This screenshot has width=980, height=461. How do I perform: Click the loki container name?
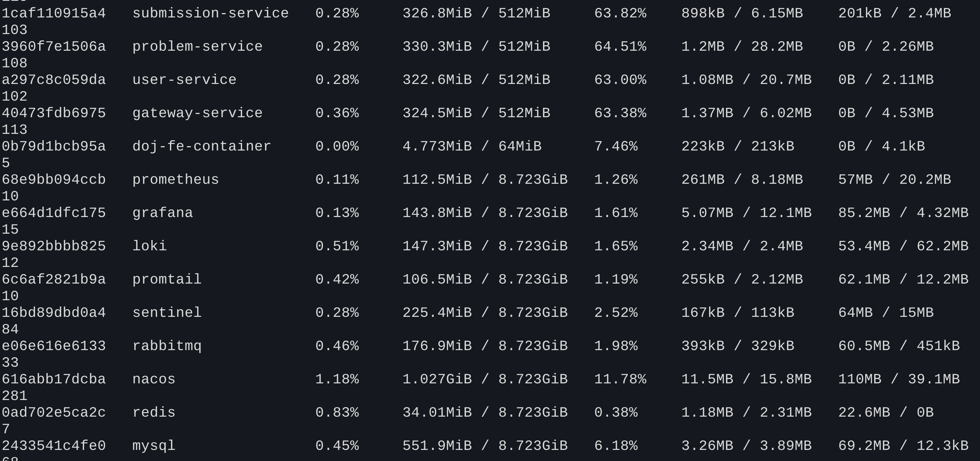pos(149,246)
